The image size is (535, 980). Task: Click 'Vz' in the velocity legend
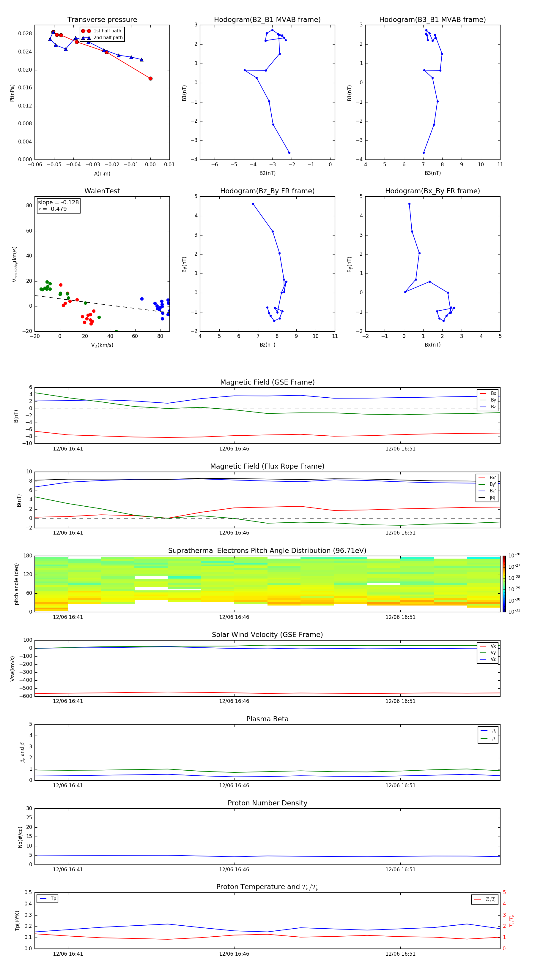coord(488,659)
